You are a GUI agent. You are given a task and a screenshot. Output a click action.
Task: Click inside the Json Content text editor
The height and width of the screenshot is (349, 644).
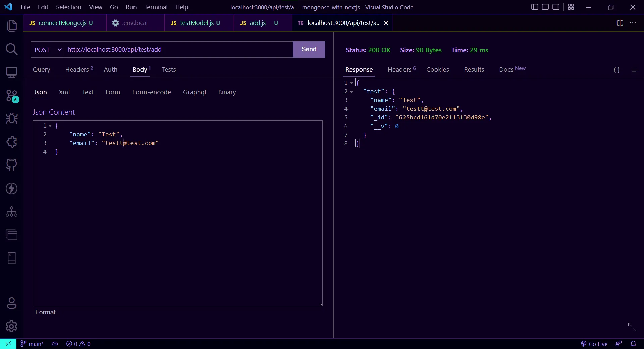(178, 213)
